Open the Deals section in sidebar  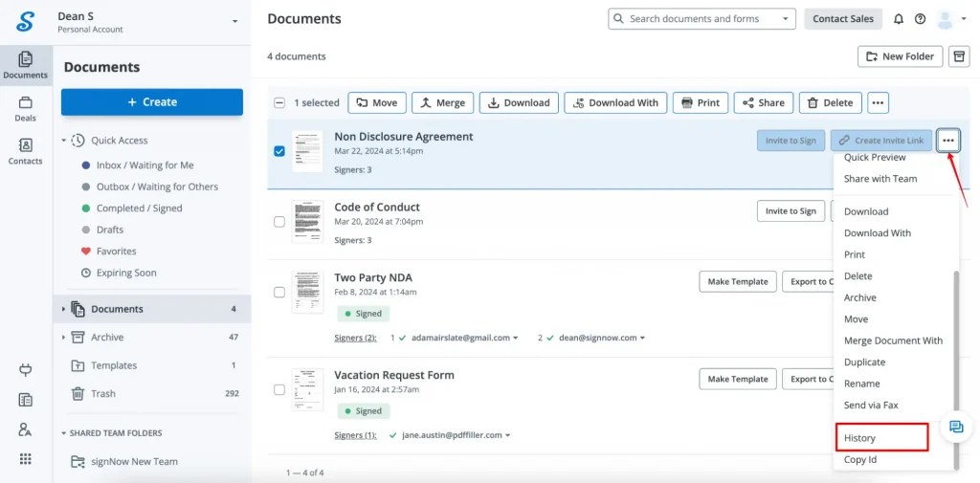pyautogui.click(x=26, y=109)
